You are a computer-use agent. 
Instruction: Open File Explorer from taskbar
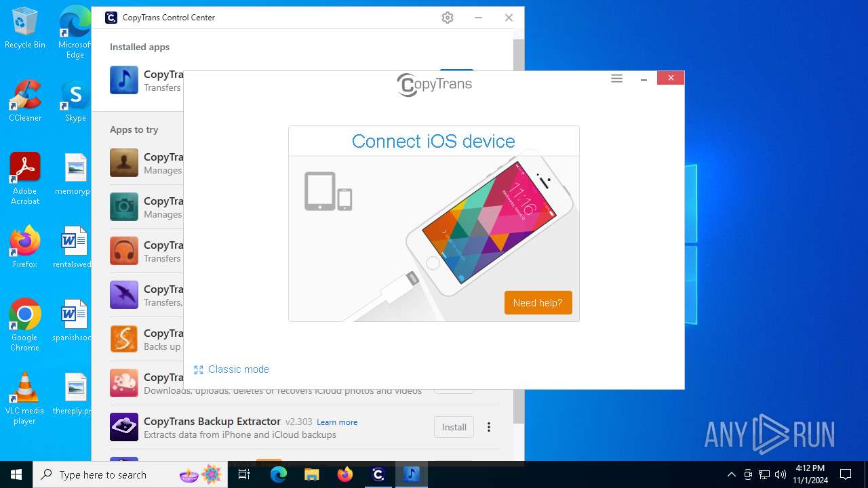click(x=311, y=474)
